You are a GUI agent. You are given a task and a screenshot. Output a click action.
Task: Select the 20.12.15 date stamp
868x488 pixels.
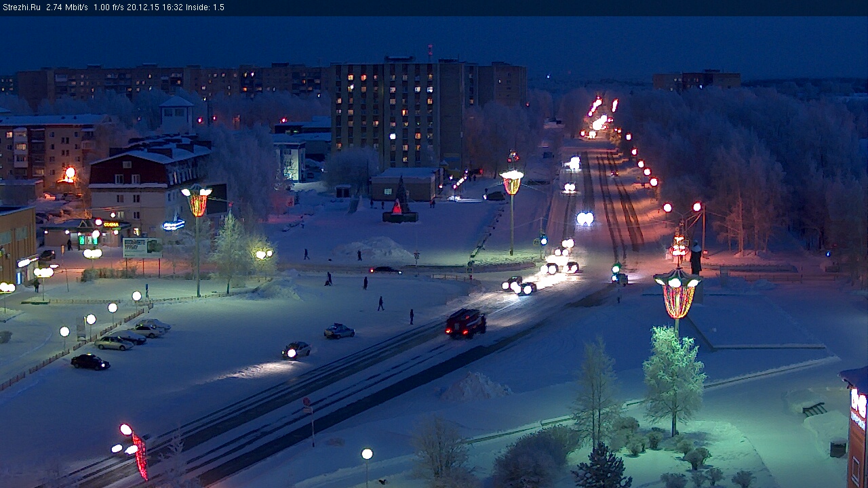143,7
